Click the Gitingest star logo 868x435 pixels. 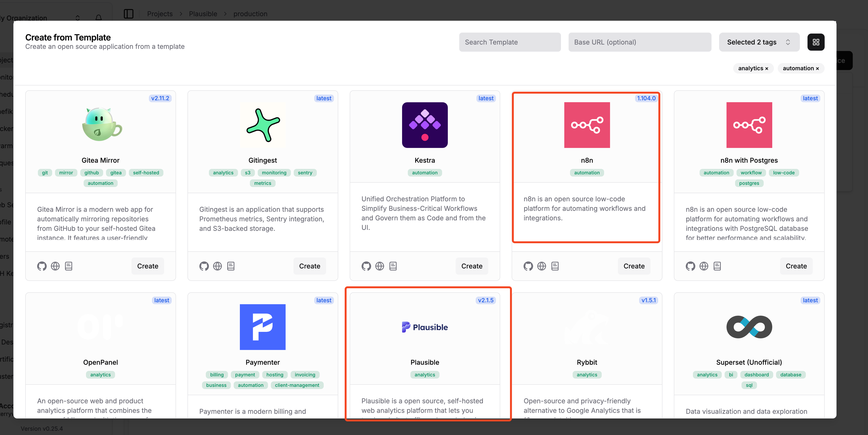pos(263,125)
